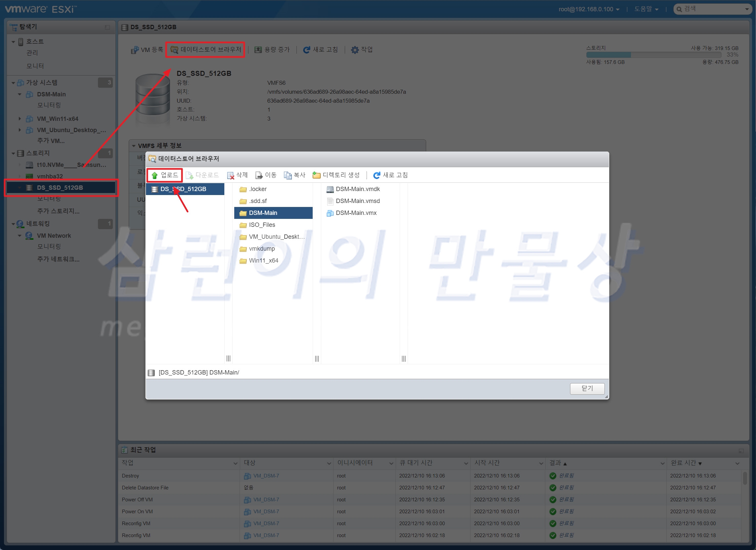This screenshot has width=756, height=550.
Task: Collapse the VMFS 세부 정보 section
Action: point(134,146)
